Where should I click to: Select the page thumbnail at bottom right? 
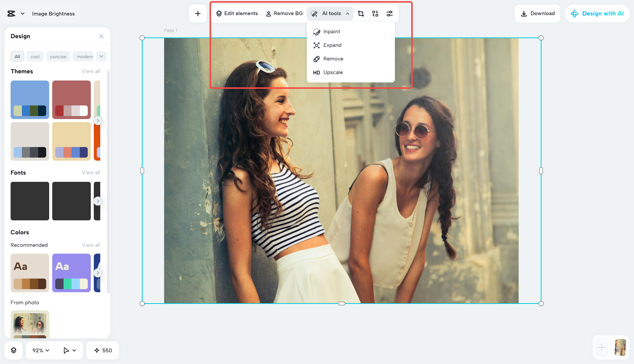coord(620,347)
